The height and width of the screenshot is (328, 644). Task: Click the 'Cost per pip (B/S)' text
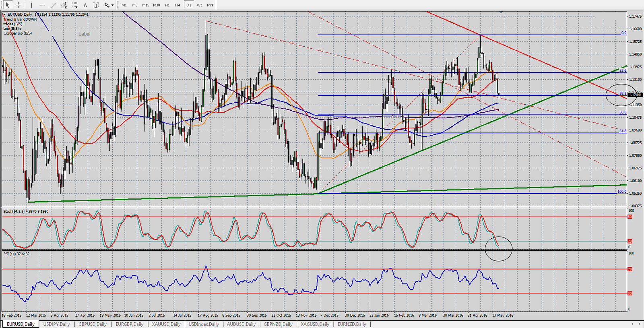pos(18,33)
